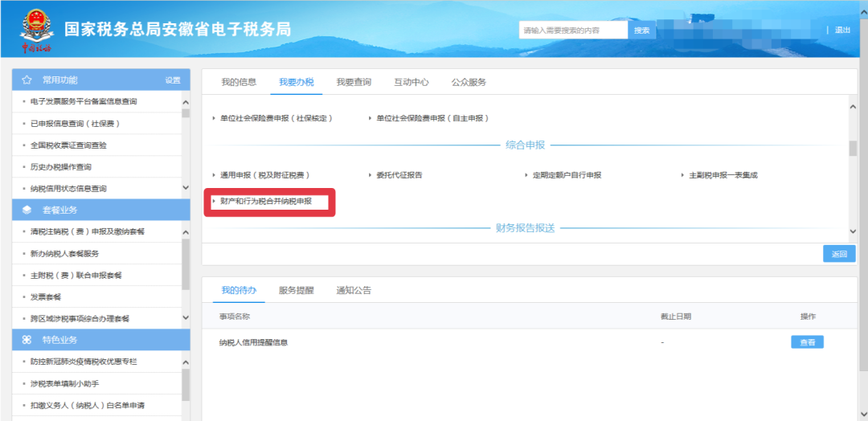Click the 常用功能 section header
This screenshot has width=868, height=421.
click(100, 80)
